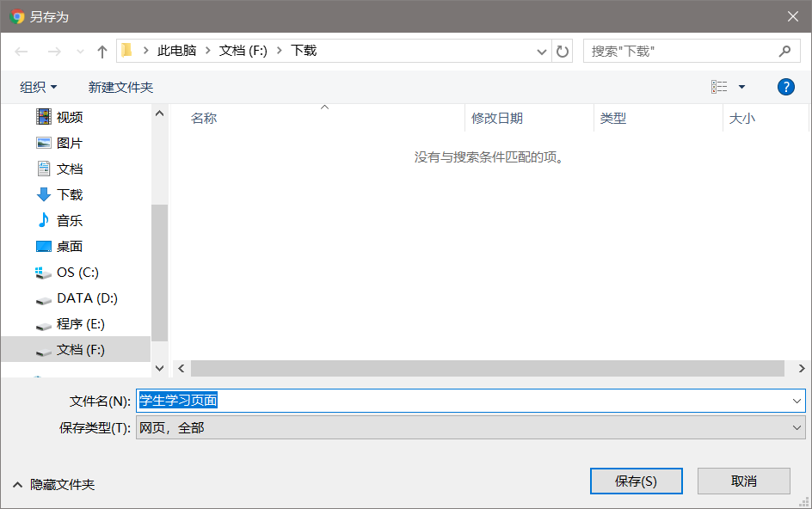Sort by 类型 column header
The image size is (812, 509).
(613, 118)
